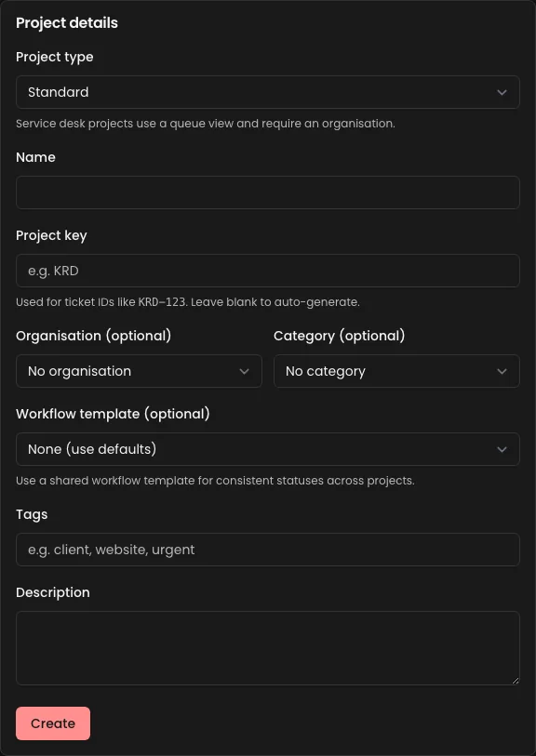Click the Project type label
Image resolution: width=536 pixels, height=756 pixels.
[54, 57]
